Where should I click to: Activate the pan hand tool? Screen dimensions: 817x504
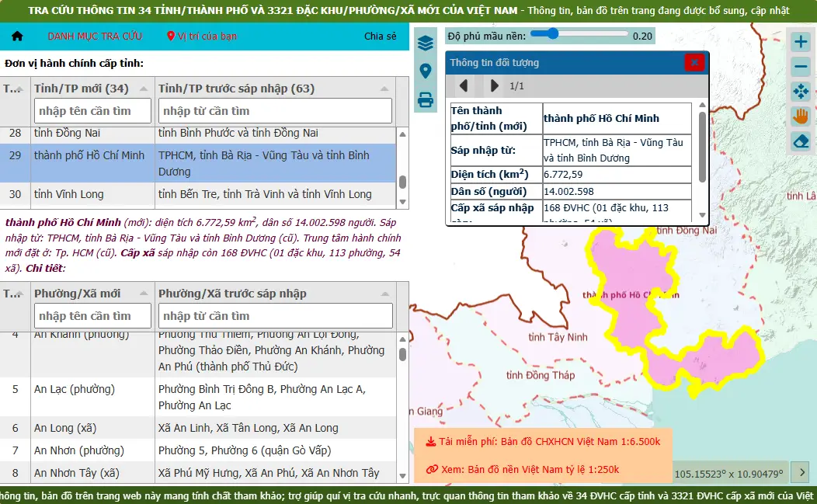point(801,116)
